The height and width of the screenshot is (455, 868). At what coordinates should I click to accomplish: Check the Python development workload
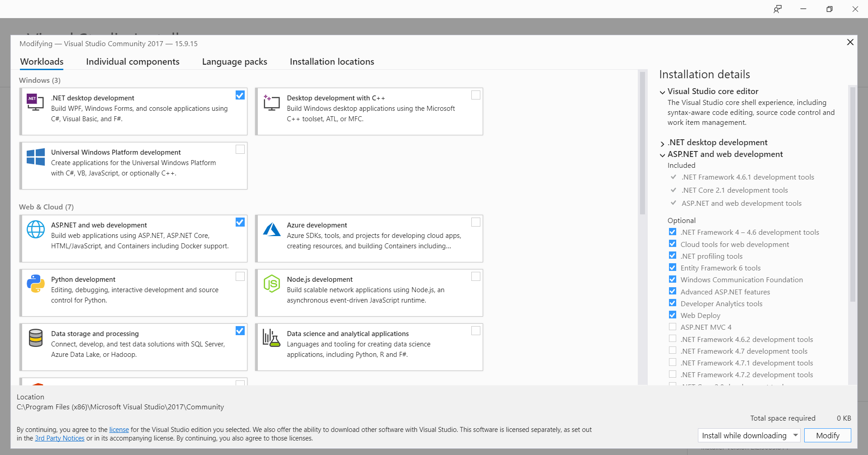240,276
